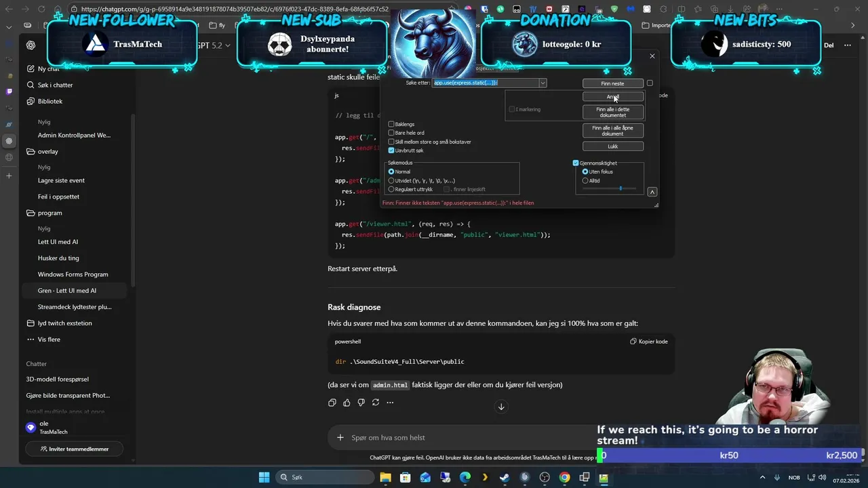Click the Windows Start button
Image resolution: width=868 pixels, height=488 pixels.
(x=264, y=477)
